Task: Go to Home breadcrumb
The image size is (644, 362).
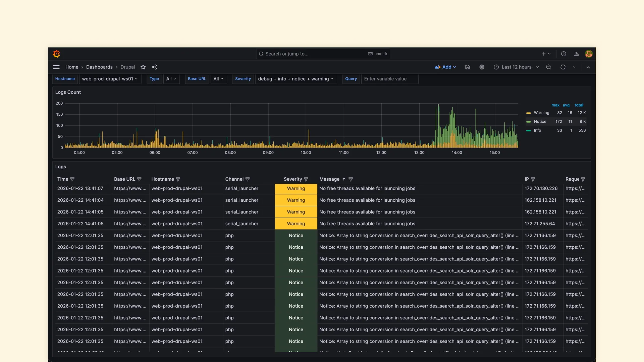Action: [72, 67]
